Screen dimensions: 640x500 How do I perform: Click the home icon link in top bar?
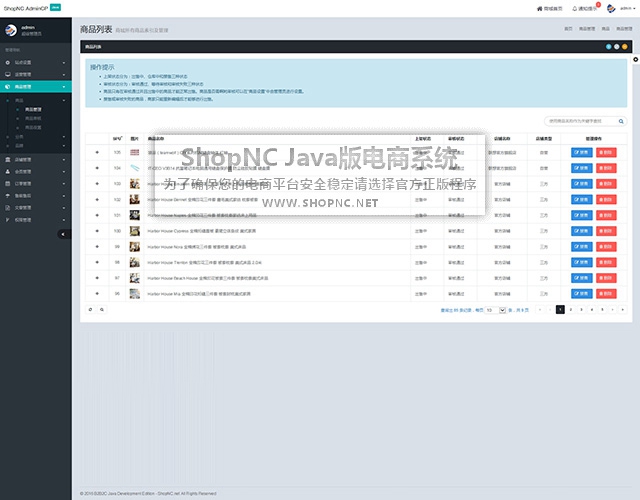549,9
